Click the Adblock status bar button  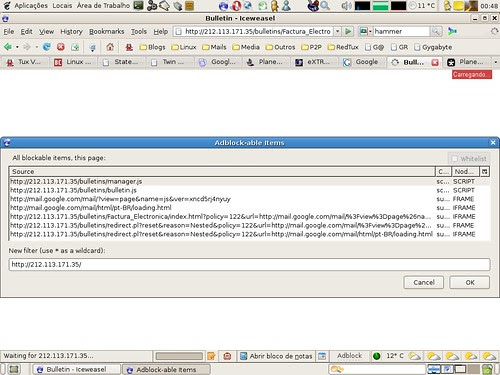click(x=349, y=356)
